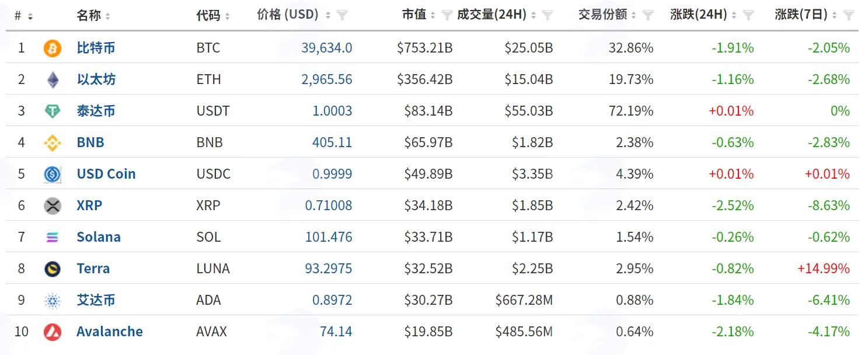Click the LUNA ticker code
This screenshot has height=355, width=868.
213,269
